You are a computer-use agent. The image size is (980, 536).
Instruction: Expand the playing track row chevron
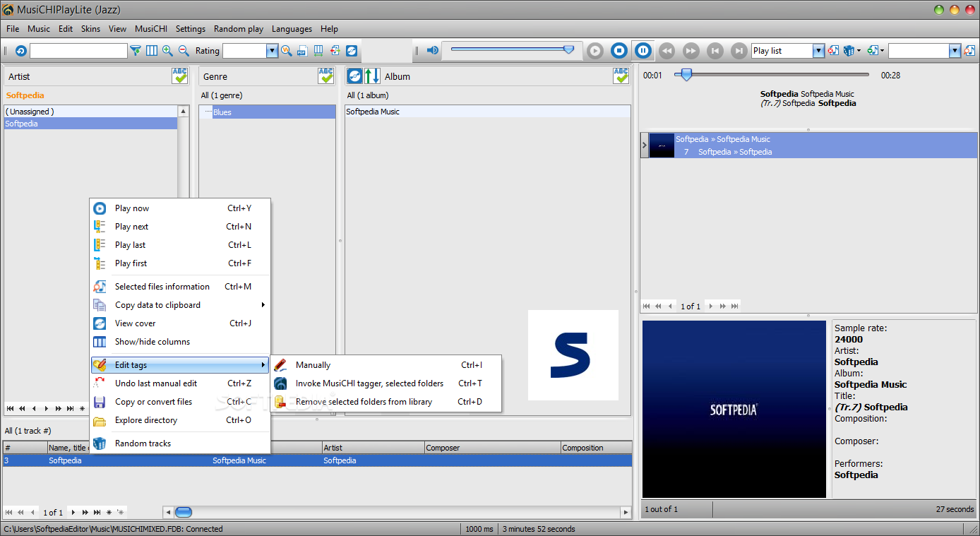644,145
